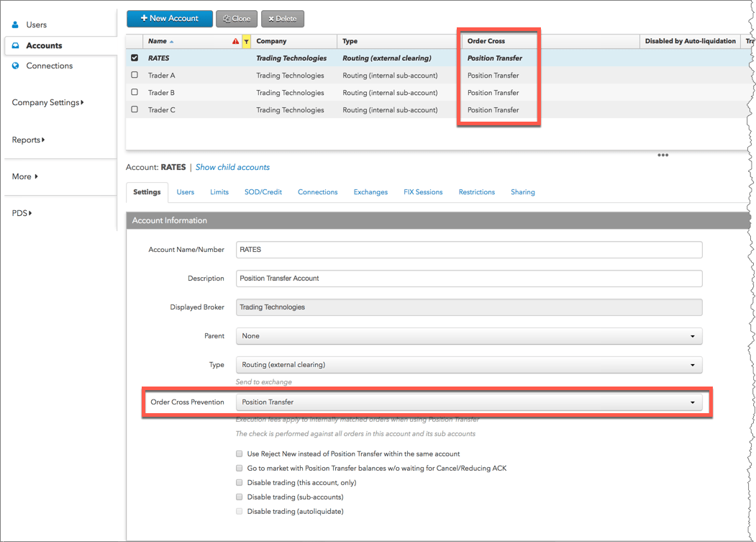Select the Trader A name cell

pyautogui.click(x=162, y=76)
